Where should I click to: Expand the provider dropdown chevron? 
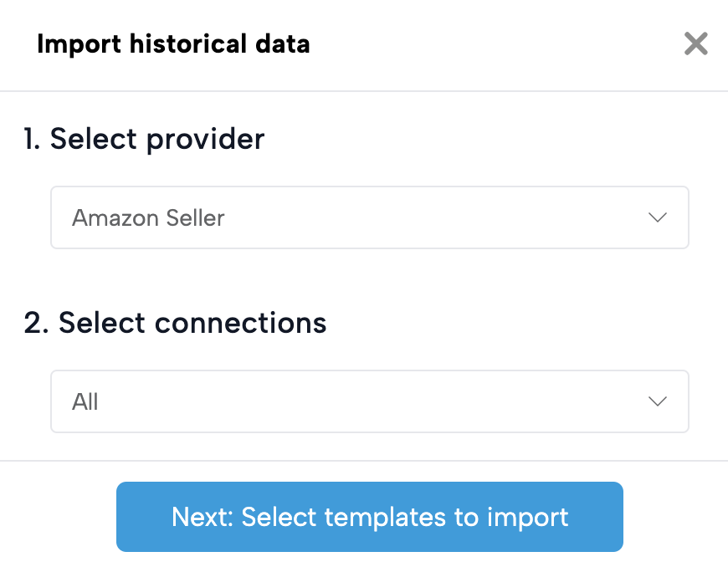(658, 217)
